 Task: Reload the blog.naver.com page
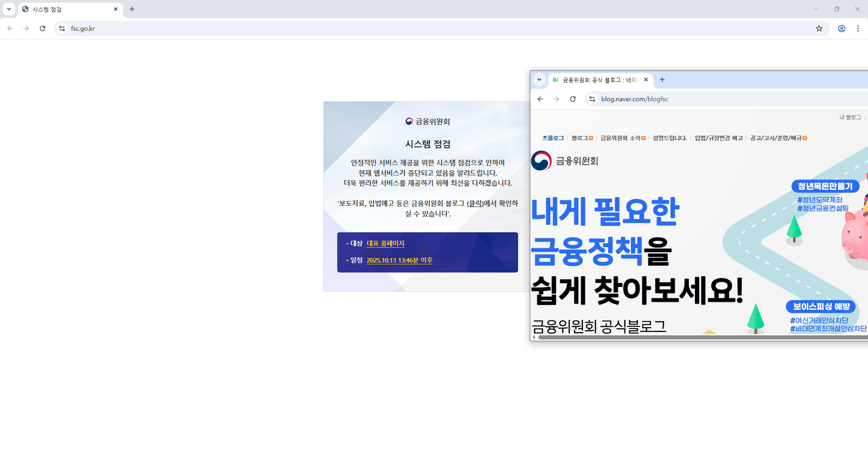click(x=573, y=99)
